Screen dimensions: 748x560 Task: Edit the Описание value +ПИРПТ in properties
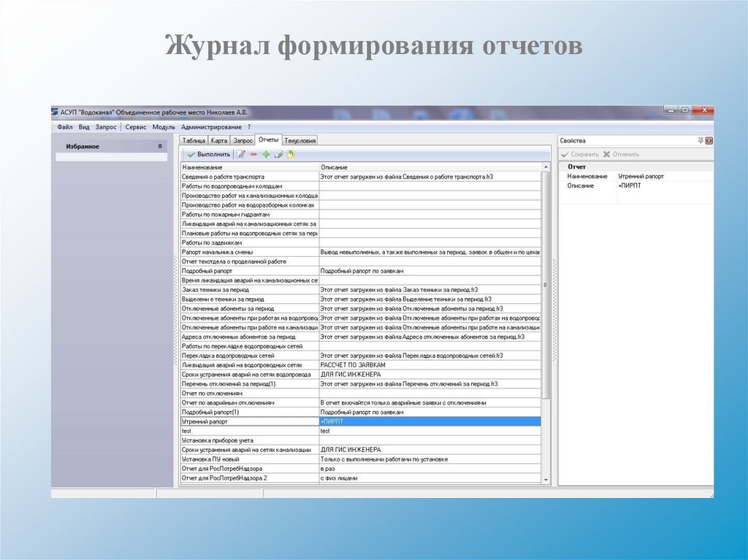point(665,186)
